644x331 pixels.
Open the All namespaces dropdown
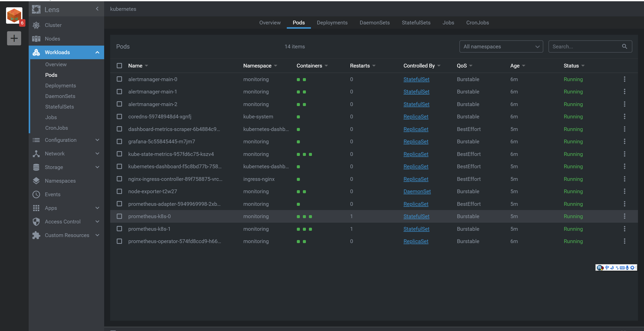pos(501,47)
